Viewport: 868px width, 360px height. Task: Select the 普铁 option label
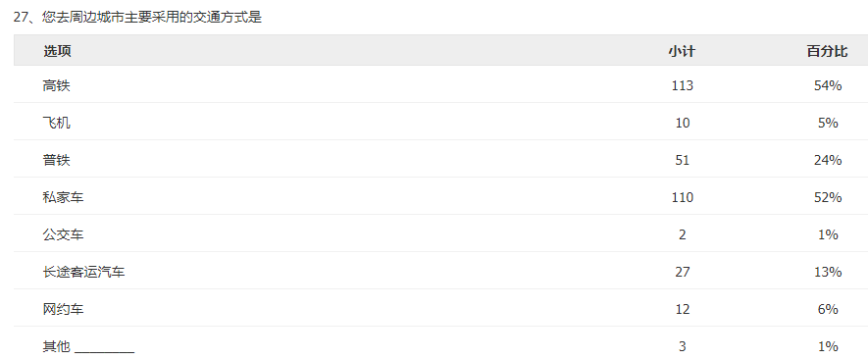click(57, 160)
